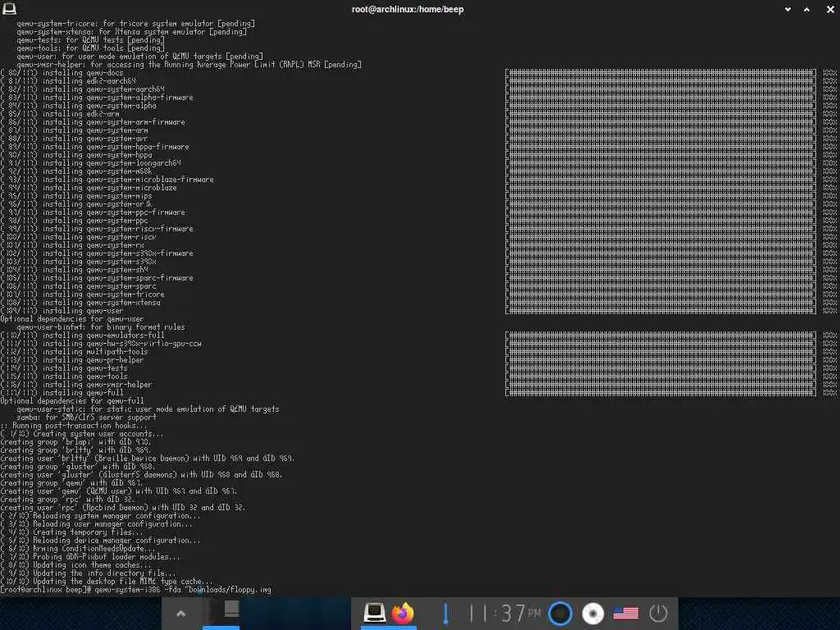840x630 pixels.
Task: Click the progress bar for qemu-docs install
Action: pos(660,73)
